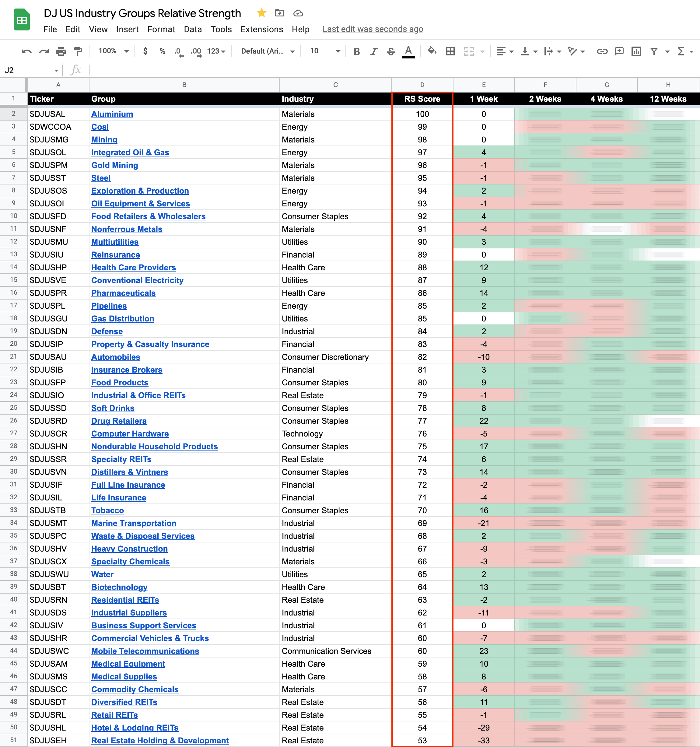700x747 pixels.
Task: Click the 1 Week header cell
Action: click(484, 99)
